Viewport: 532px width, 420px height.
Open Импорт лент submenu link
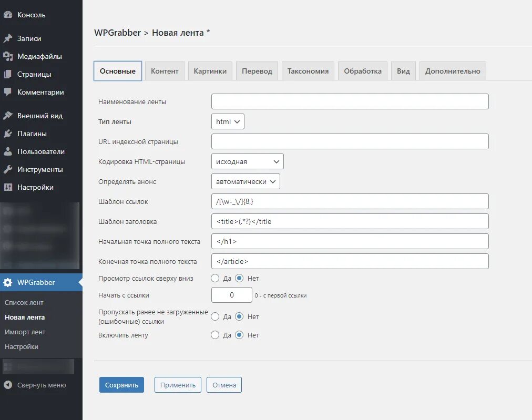(x=25, y=332)
